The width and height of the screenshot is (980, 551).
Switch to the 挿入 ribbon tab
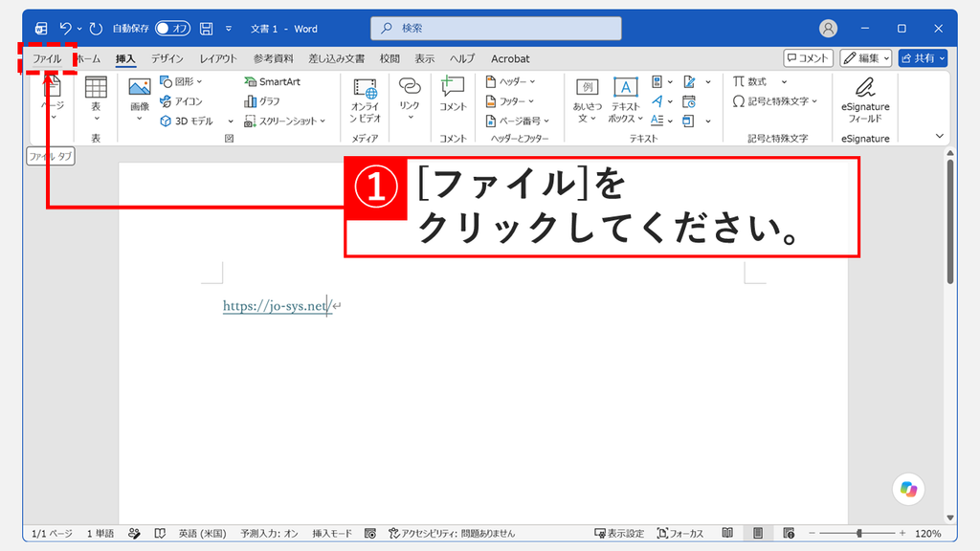[125, 58]
